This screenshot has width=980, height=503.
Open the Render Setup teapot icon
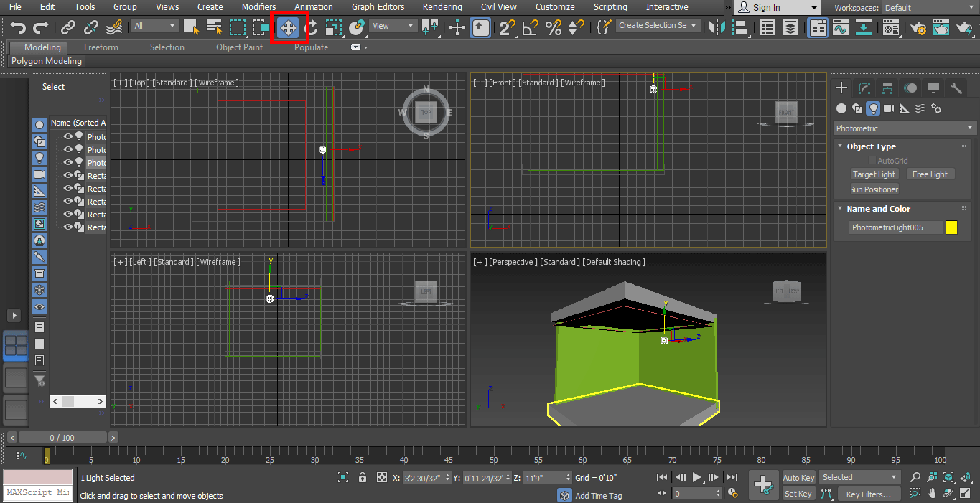tap(918, 28)
